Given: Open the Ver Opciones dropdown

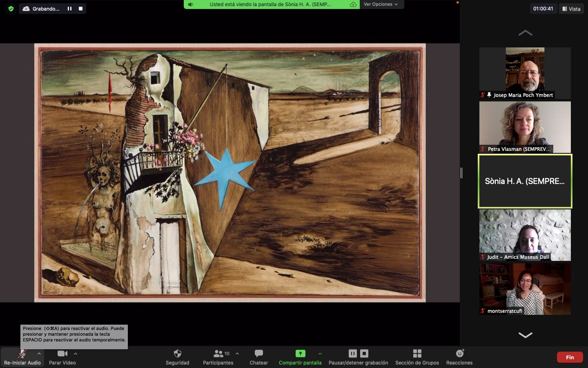Looking at the screenshot, I should pos(381,4).
